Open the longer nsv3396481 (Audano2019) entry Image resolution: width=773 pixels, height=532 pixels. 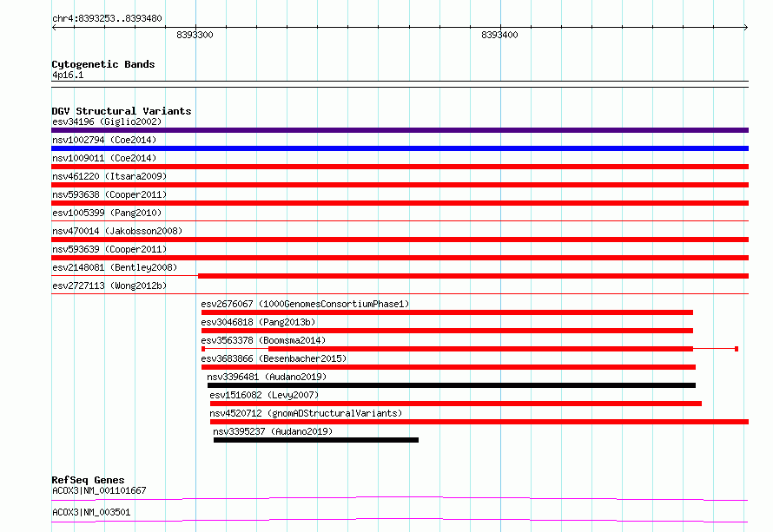[267, 377]
